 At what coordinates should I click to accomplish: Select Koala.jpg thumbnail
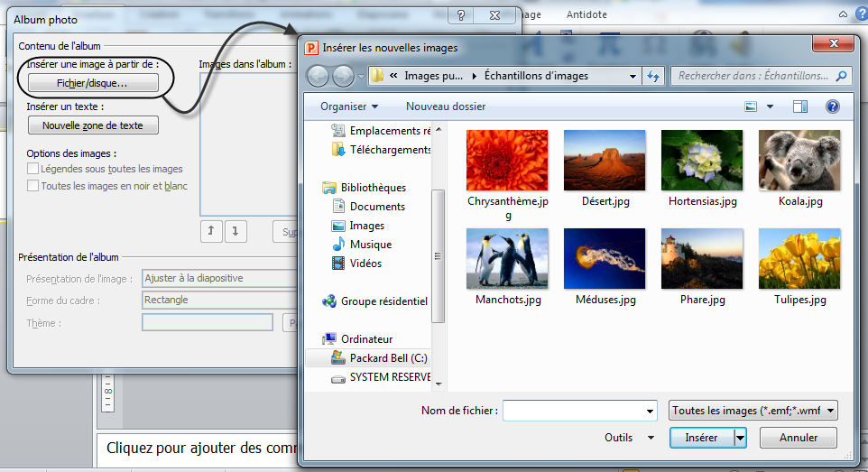point(799,161)
